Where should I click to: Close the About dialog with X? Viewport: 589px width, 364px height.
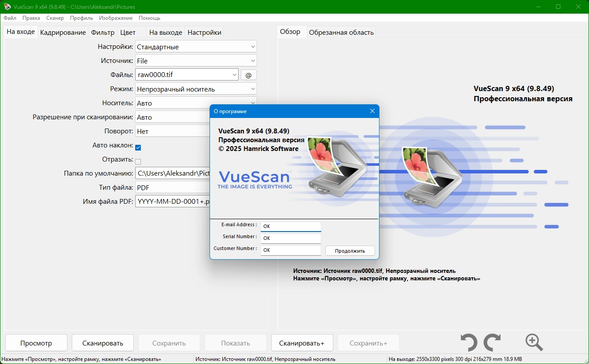click(372, 111)
